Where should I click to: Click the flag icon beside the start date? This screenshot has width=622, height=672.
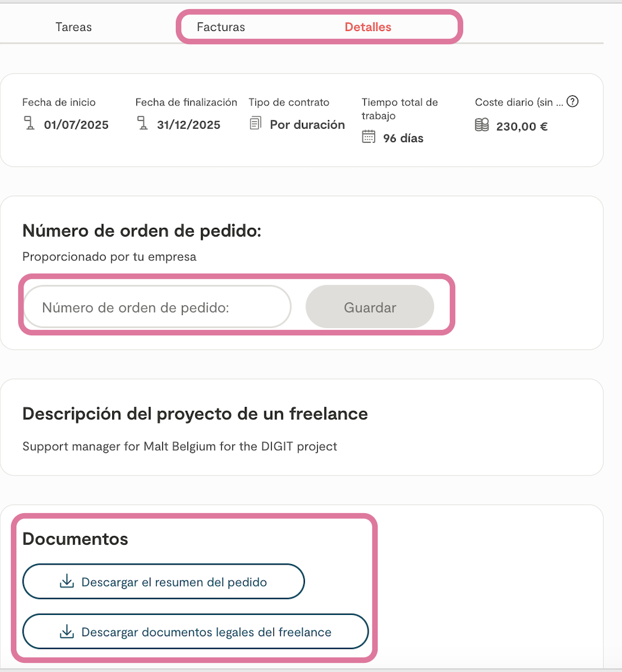pyautogui.click(x=28, y=124)
